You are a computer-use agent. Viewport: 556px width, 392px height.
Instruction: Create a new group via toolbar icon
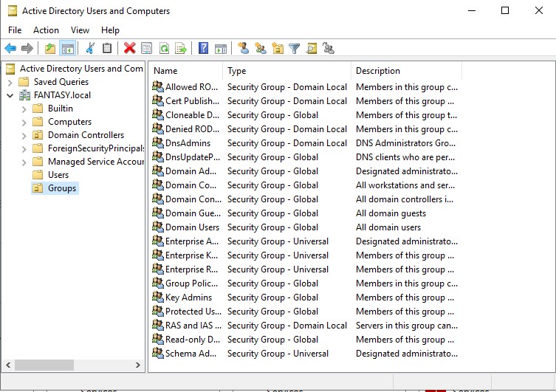[261, 48]
